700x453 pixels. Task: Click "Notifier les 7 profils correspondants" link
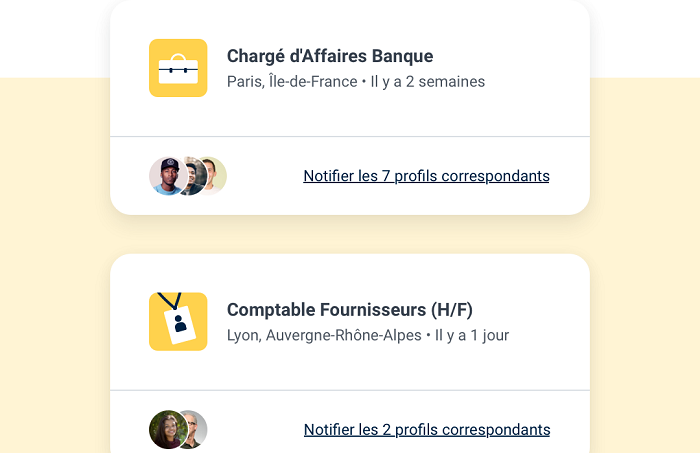tap(426, 176)
